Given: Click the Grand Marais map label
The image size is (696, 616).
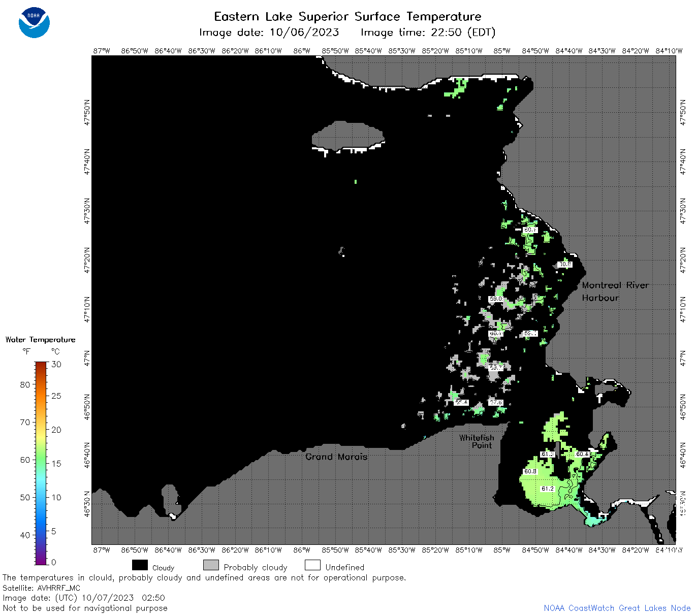Looking at the screenshot, I should coord(336,457).
